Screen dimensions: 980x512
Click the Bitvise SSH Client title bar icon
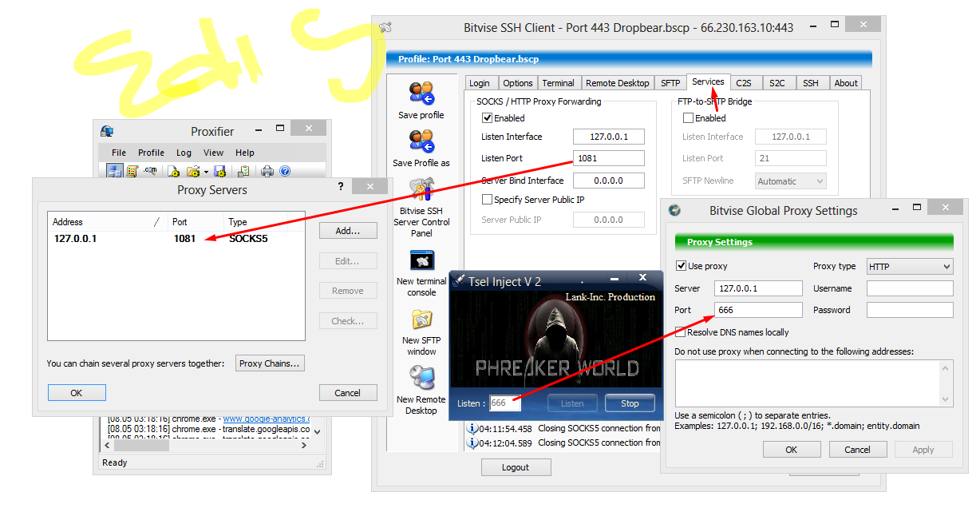385,27
